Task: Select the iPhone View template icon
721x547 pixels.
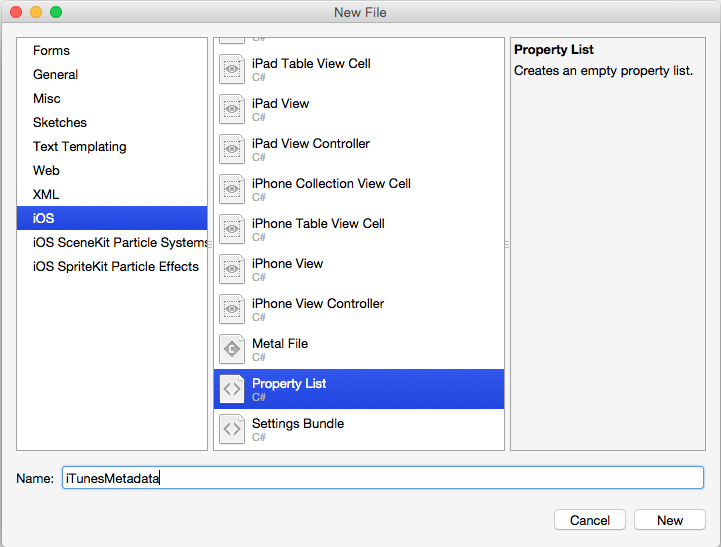Action: [232, 269]
